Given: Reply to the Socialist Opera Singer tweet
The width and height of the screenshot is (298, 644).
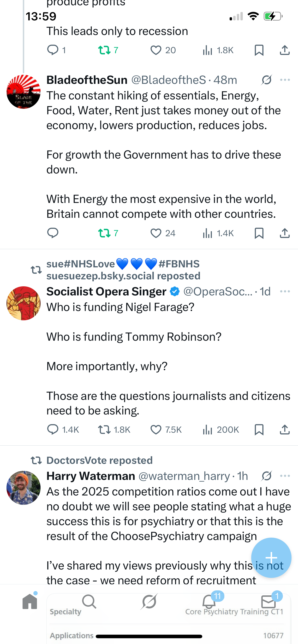Looking at the screenshot, I should pos(53,430).
